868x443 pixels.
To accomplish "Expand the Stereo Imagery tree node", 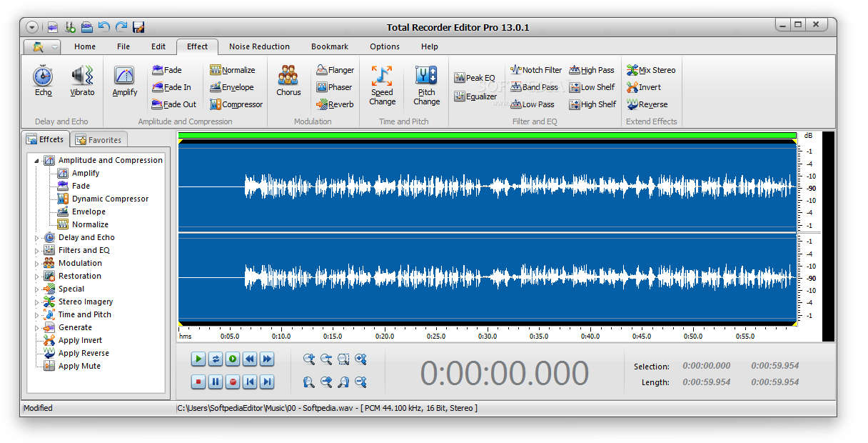I will [x=37, y=302].
